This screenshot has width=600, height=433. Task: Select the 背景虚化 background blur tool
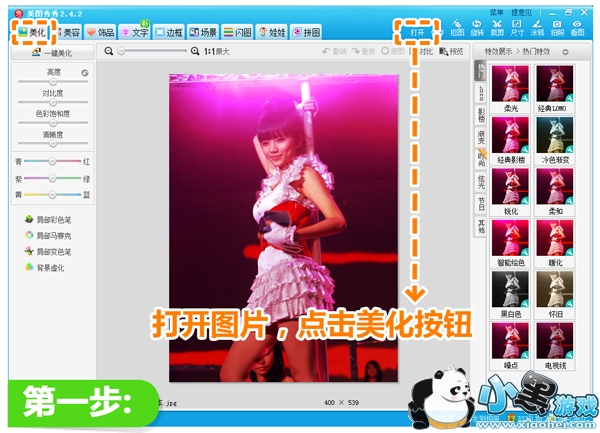point(45,268)
